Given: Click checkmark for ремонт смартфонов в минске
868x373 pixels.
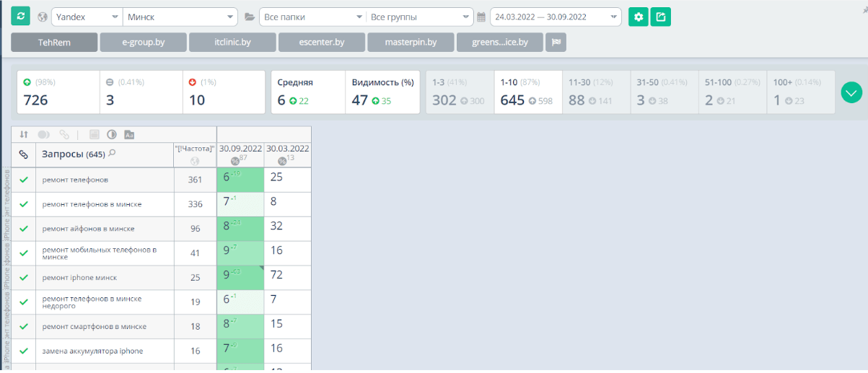Looking at the screenshot, I should tap(24, 327).
